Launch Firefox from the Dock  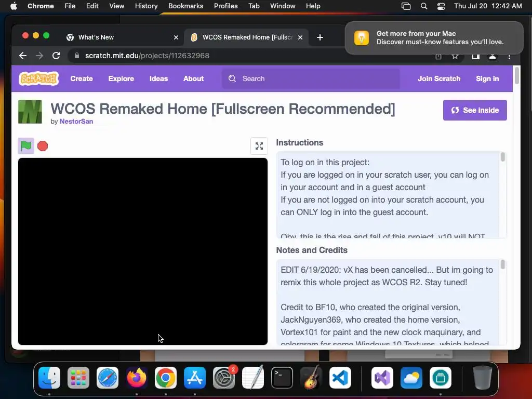pyautogui.click(x=137, y=378)
